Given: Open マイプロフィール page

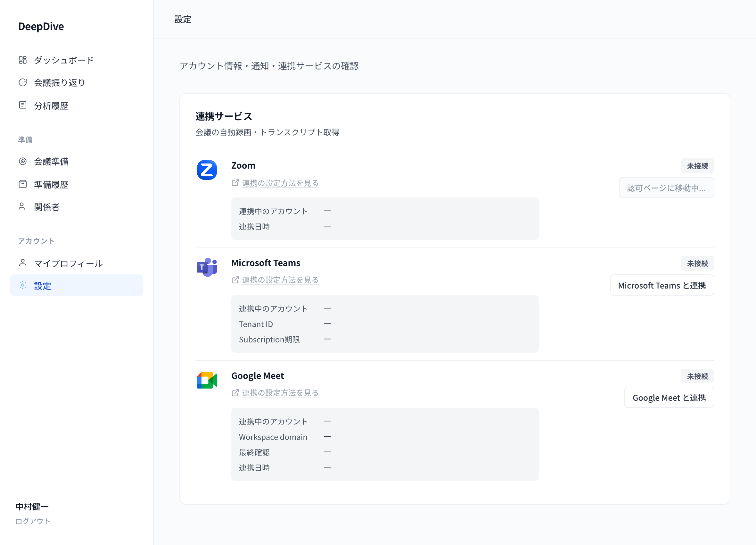Looking at the screenshot, I should (76, 263).
